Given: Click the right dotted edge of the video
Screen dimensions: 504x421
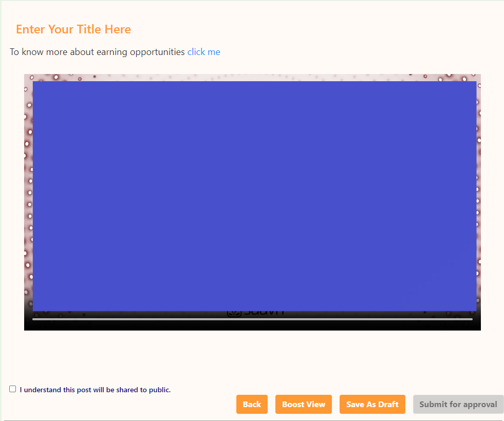Looking at the screenshot, I should pyautogui.click(x=479, y=195).
